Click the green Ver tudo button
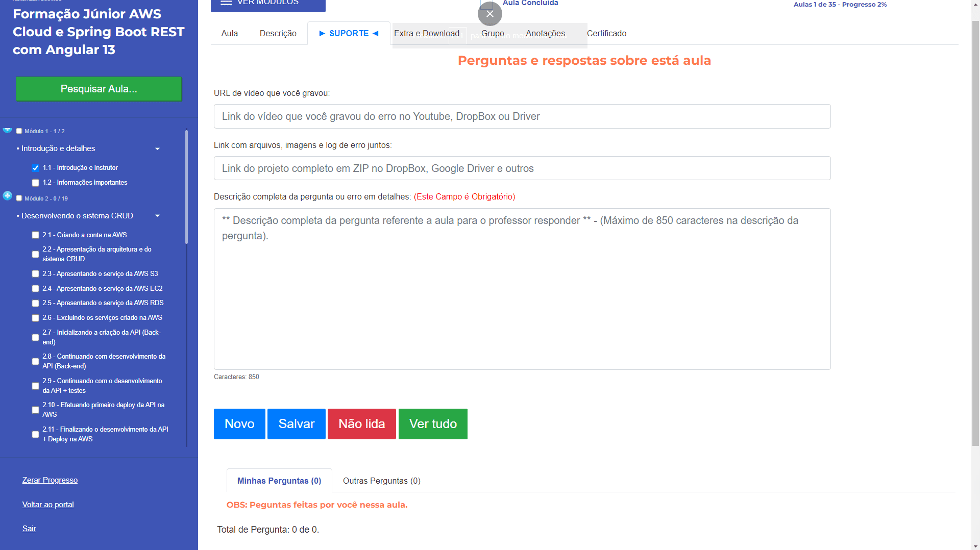 point(433,423)
